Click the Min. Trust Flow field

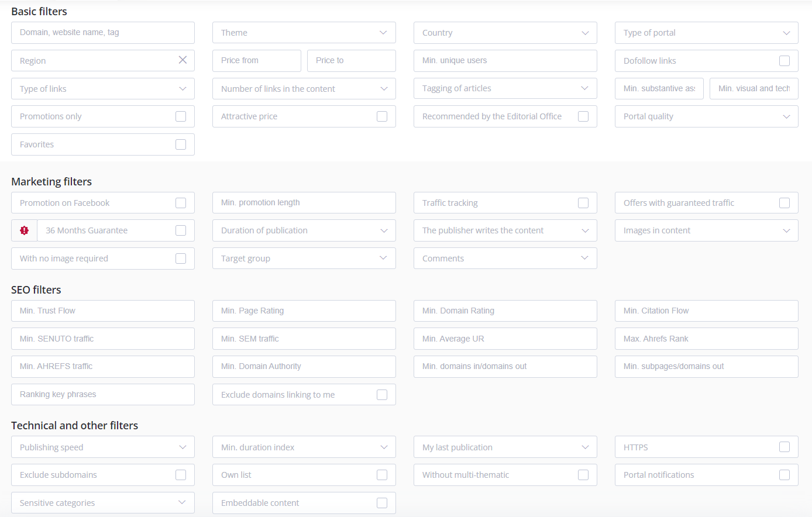102,311
